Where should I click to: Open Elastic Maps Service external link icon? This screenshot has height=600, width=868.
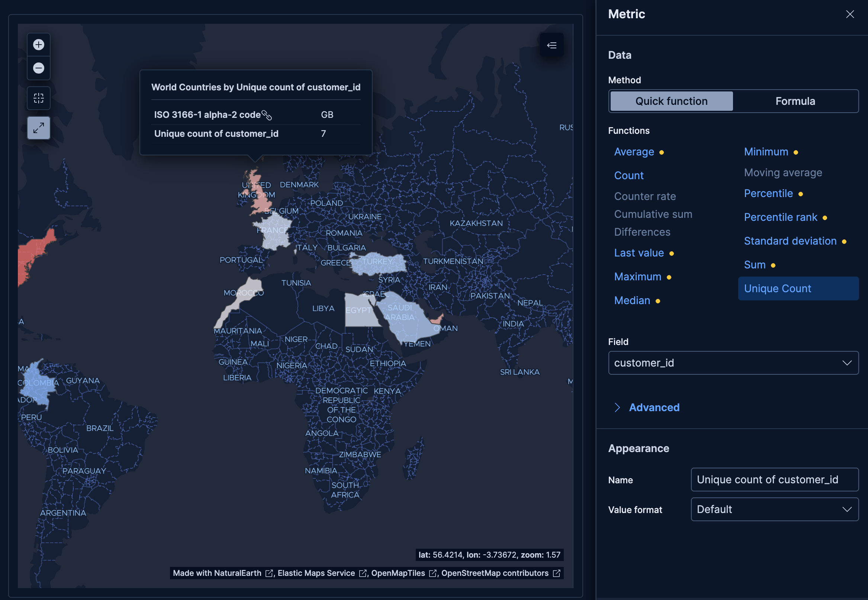[x=363, y=573]
